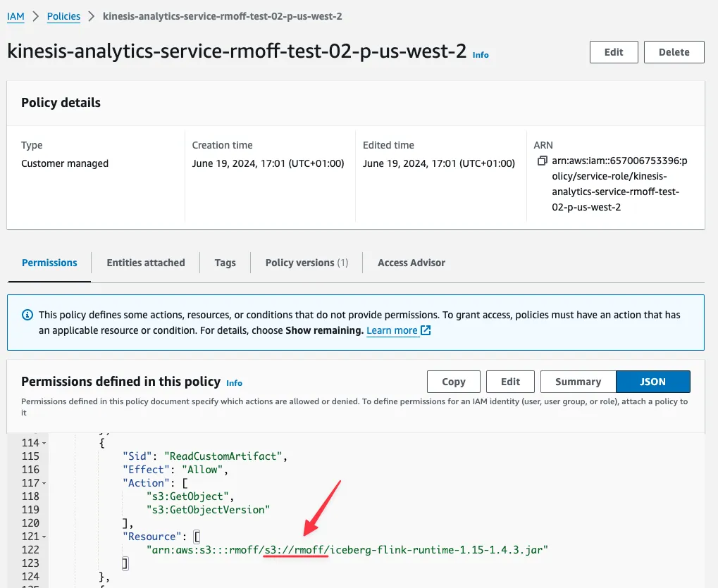Screen dimensions: 718x588
Task: Collapse the Action array at line 117
Action: pos(44,483)
